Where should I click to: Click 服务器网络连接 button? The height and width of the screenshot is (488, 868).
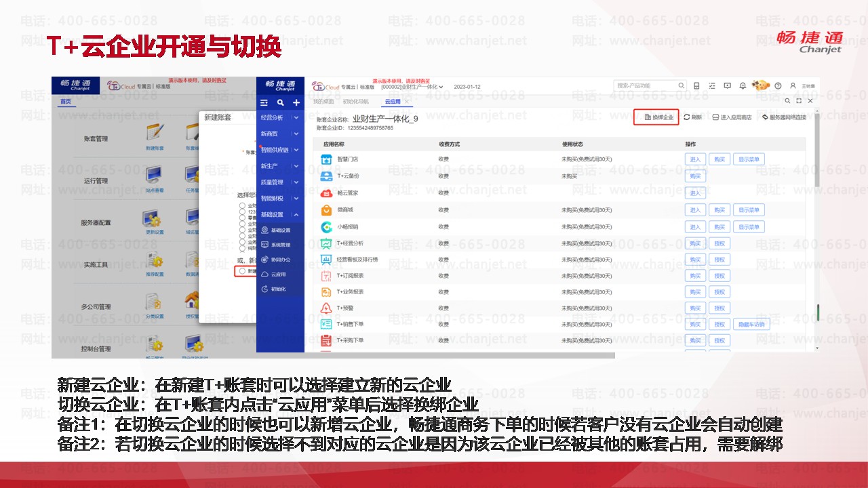click(x=784, y=117)
